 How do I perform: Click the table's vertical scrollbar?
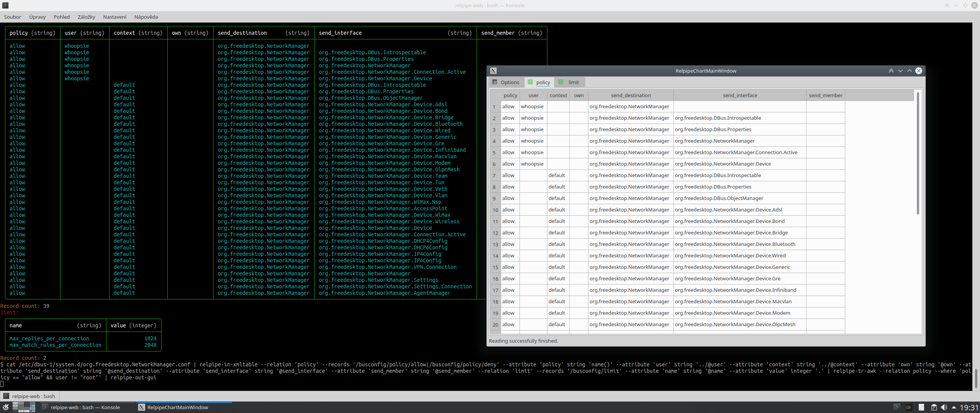coord(918,153)
